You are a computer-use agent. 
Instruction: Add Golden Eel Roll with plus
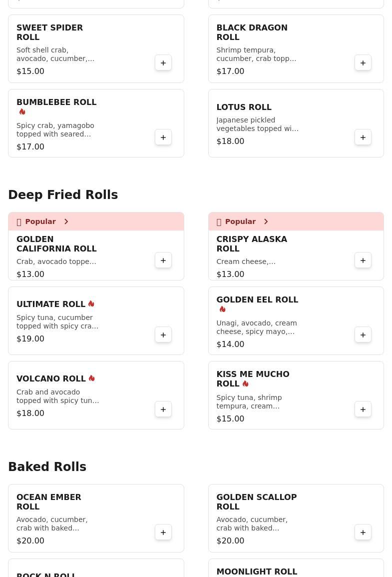pyautogui.click(x=363, y=335)
